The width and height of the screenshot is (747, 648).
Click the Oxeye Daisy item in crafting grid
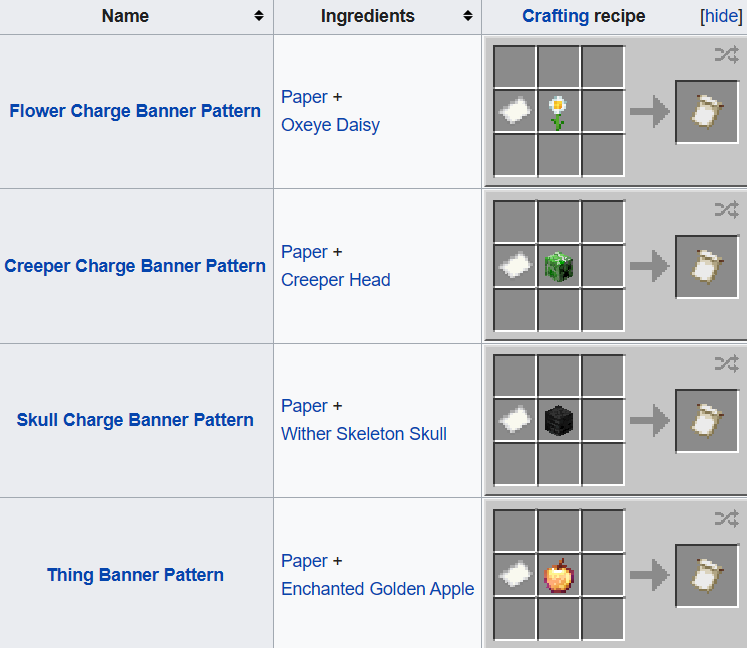tap(559, 111)
